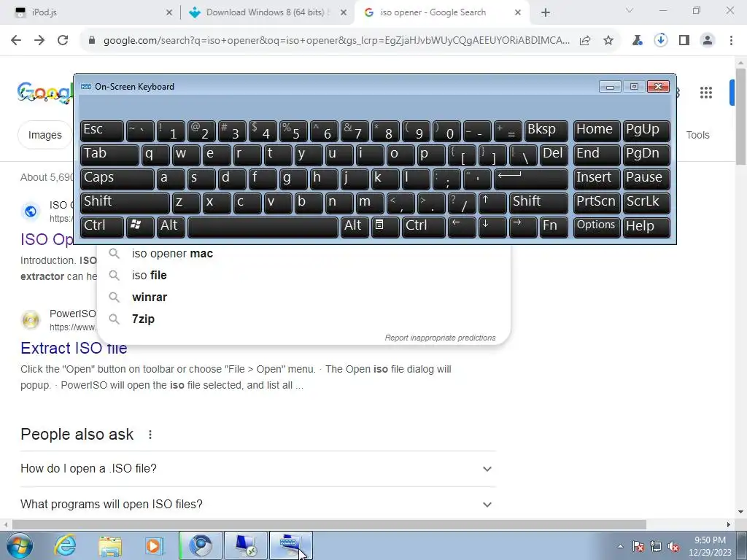Click the muted volume tray icon
Screen dimensions: 747x560
673,546
